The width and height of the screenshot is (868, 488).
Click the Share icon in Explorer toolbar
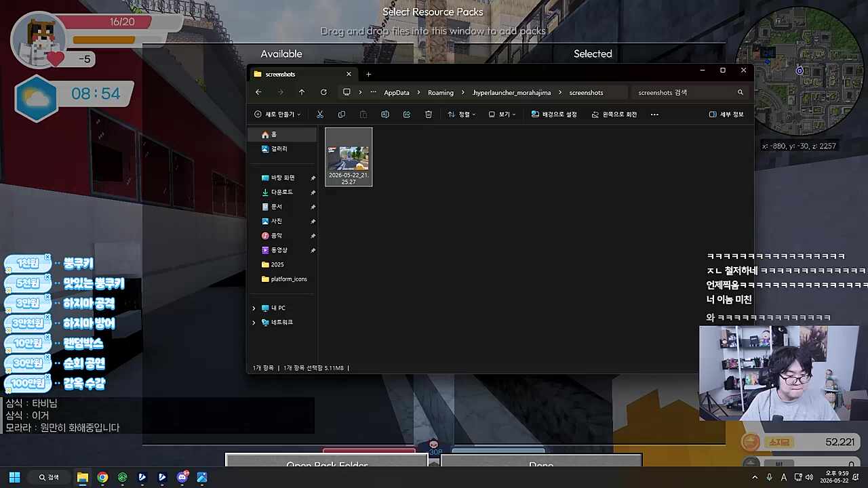(407, 115)
